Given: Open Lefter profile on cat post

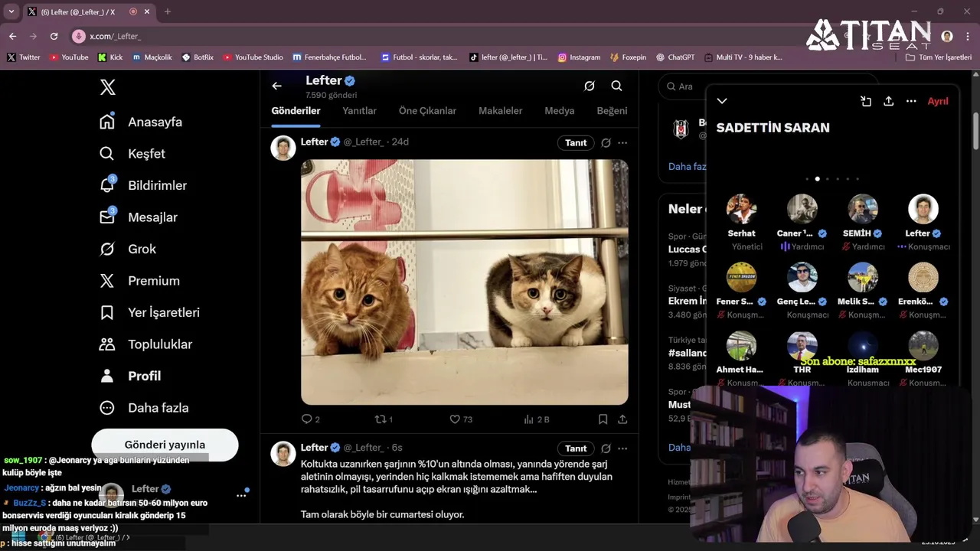Looking at the screenshot, I should tap(314, 142).
